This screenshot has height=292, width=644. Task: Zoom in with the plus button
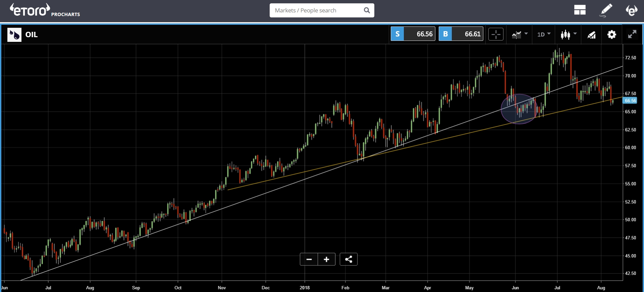326,259
